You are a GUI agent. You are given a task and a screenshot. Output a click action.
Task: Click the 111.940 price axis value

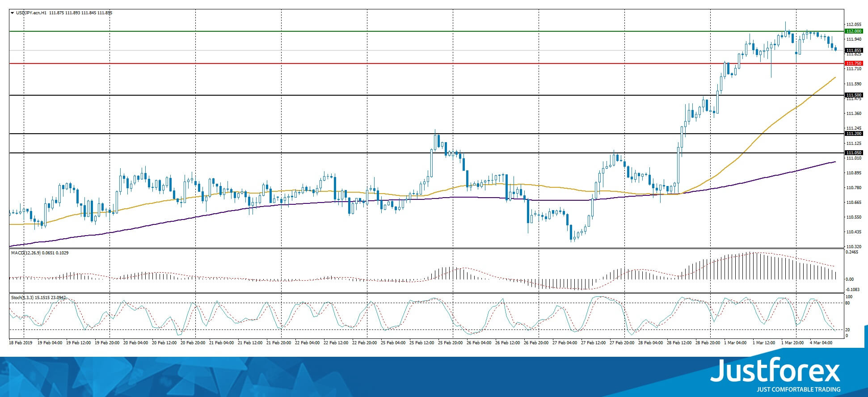pos(854,39)
